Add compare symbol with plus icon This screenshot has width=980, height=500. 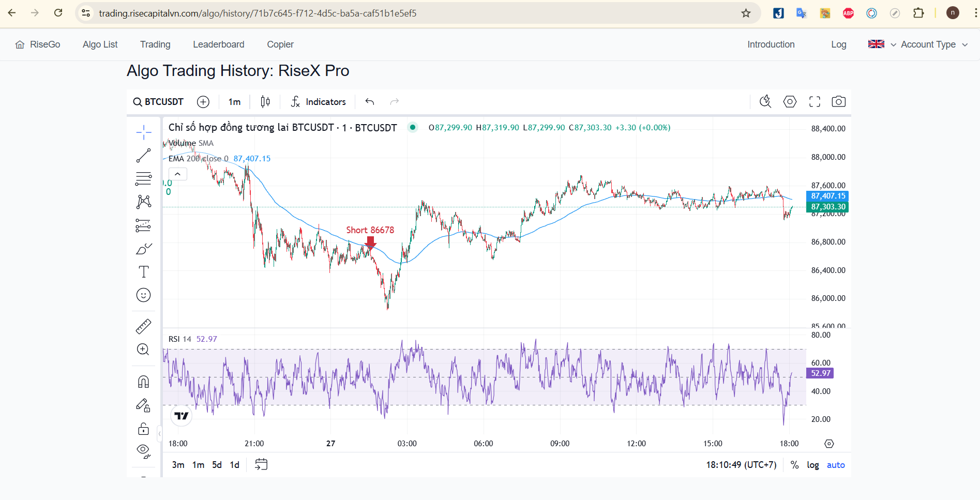(203, 102)
